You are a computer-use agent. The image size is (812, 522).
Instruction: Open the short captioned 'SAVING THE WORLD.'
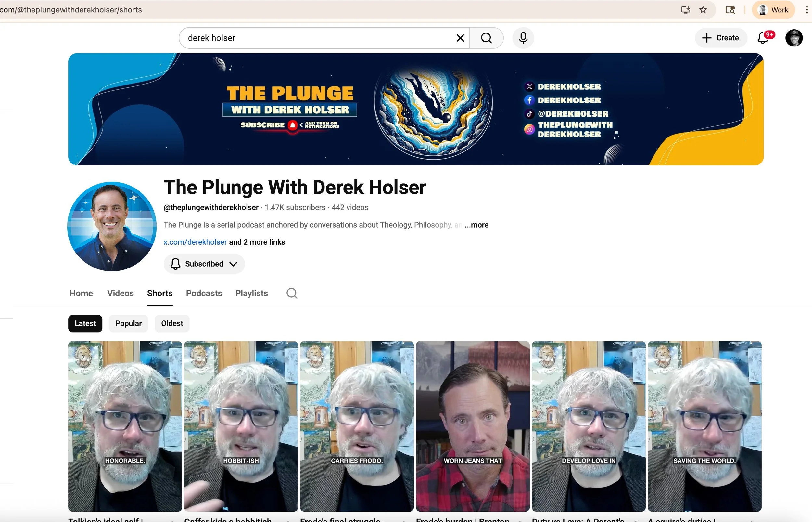click(x=705, y=426)
